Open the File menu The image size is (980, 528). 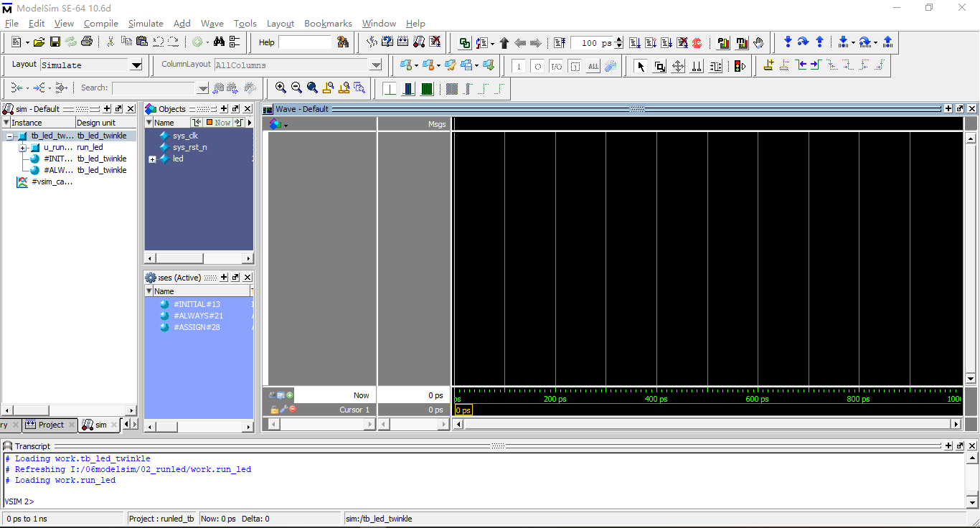click(x=11, y=24)
